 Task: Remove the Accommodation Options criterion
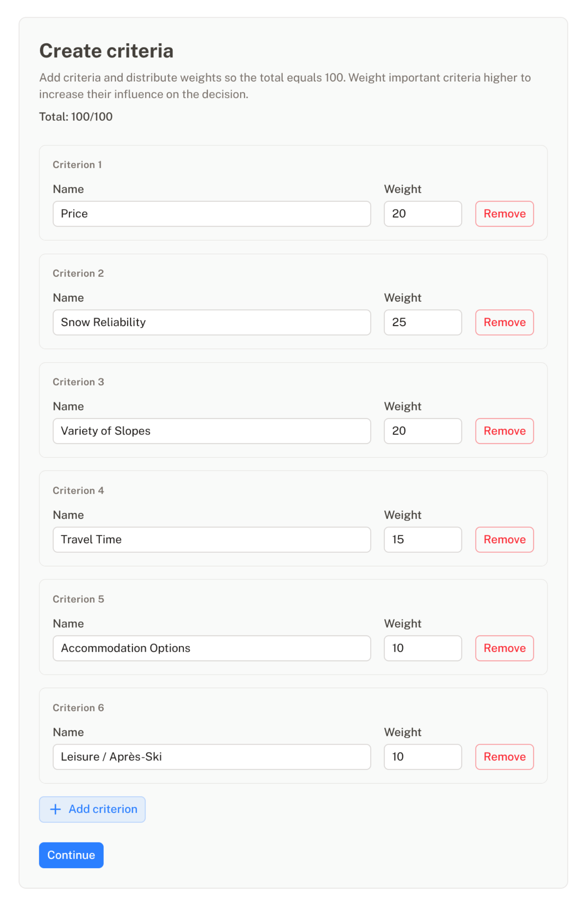[504, 648]
